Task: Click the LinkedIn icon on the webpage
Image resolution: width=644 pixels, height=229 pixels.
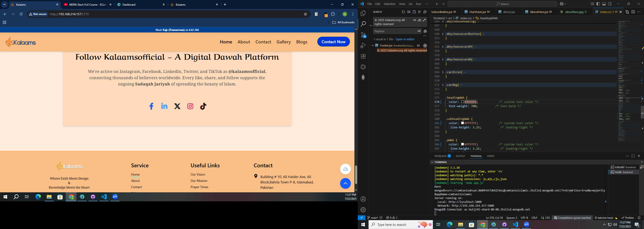Action: coord(164,106)
